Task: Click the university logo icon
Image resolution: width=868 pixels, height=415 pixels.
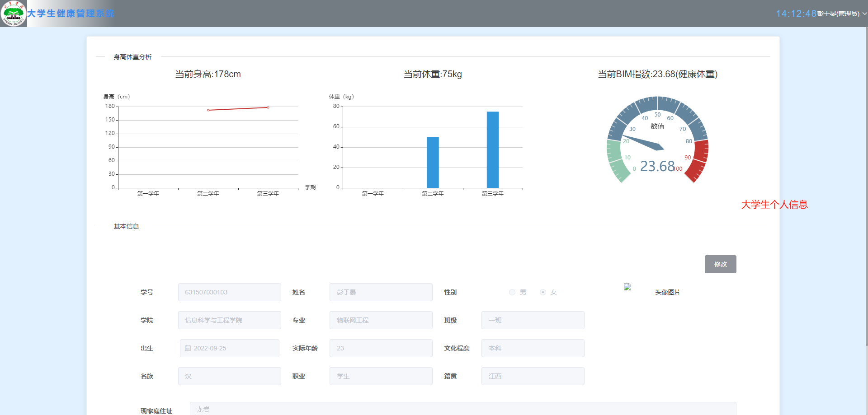Action: pos(14,14)
